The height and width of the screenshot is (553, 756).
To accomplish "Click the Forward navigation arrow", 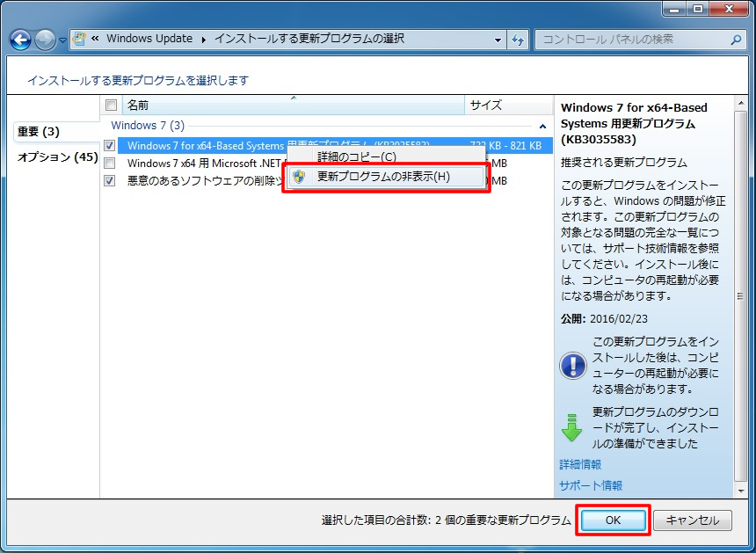I will pos(46,40).
